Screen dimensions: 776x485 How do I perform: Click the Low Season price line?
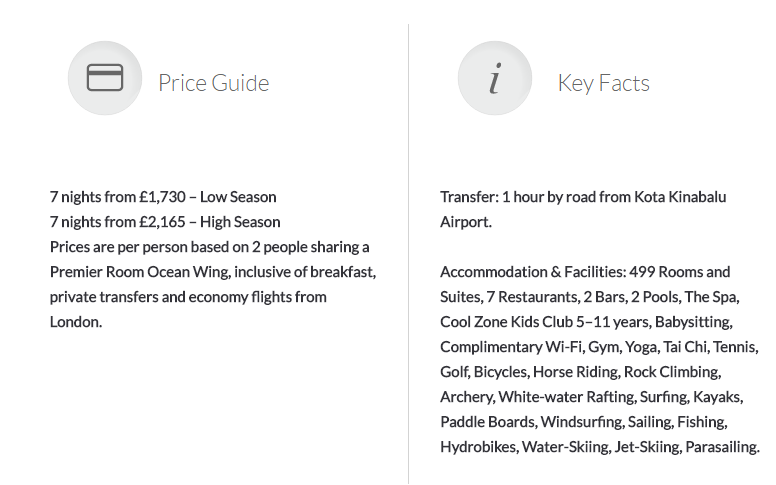(x=163, y=197)
